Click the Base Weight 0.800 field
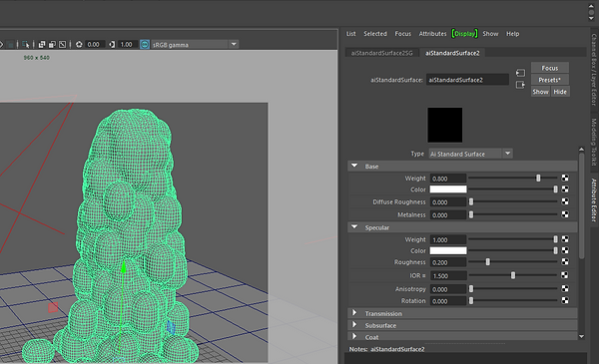Screen dimensions: 599x364 tap(448, 179)
